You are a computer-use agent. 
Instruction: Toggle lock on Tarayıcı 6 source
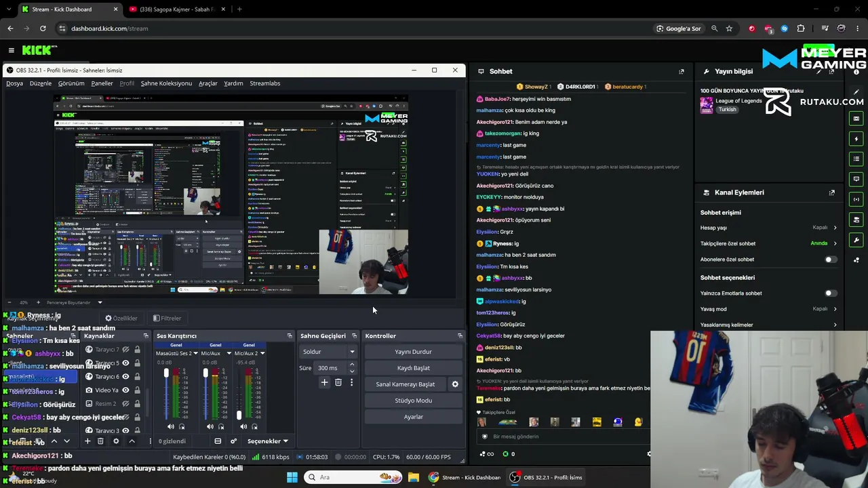(x=137, y=376)
